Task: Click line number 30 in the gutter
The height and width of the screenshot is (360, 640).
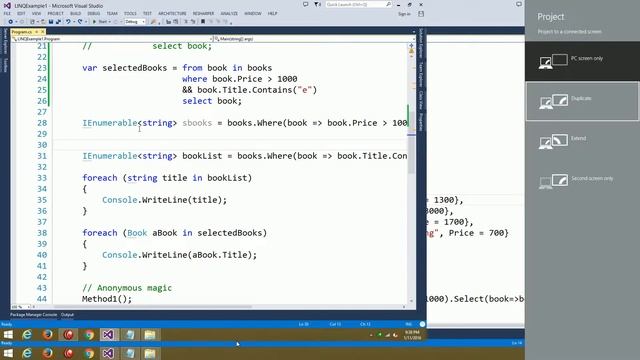Action: (42, 145)
